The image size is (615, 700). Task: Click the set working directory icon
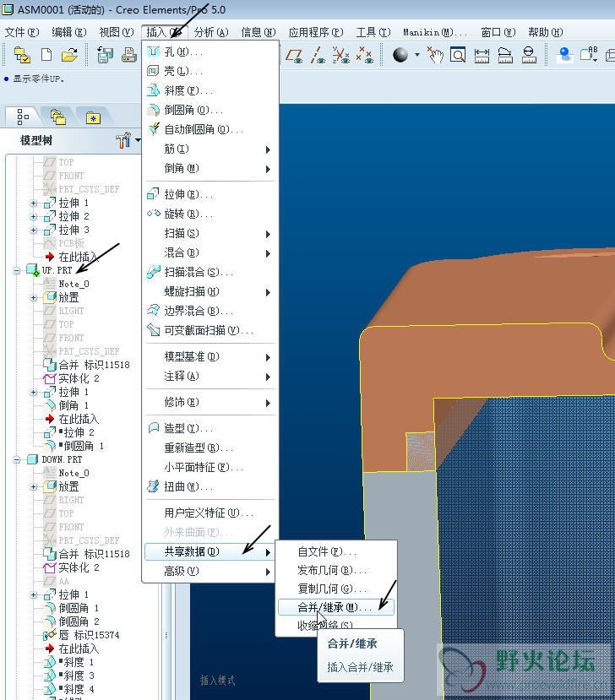[x=21, y=55]
